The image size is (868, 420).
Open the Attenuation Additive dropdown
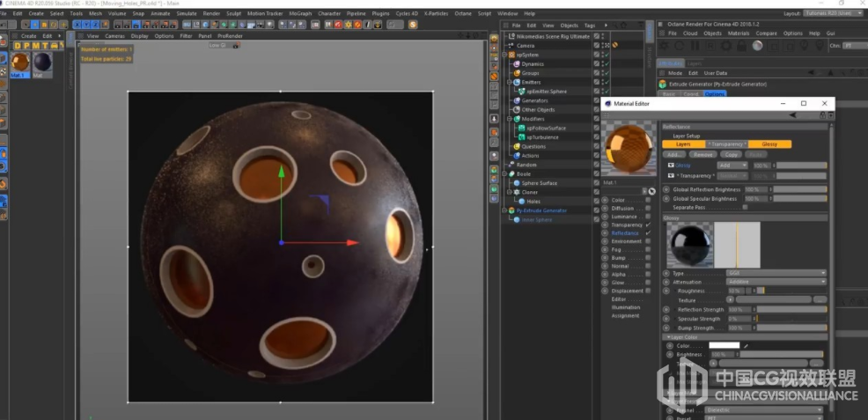click(776, 282)
